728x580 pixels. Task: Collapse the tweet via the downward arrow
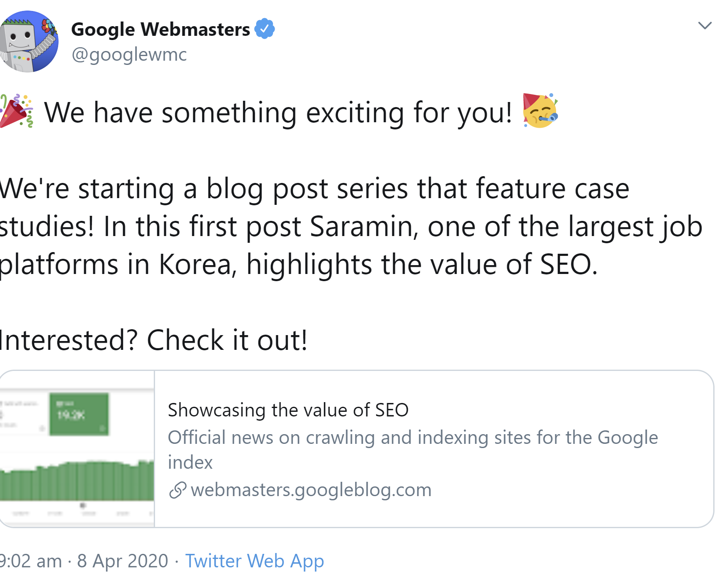pyautogui.click(x=706, y=25)
